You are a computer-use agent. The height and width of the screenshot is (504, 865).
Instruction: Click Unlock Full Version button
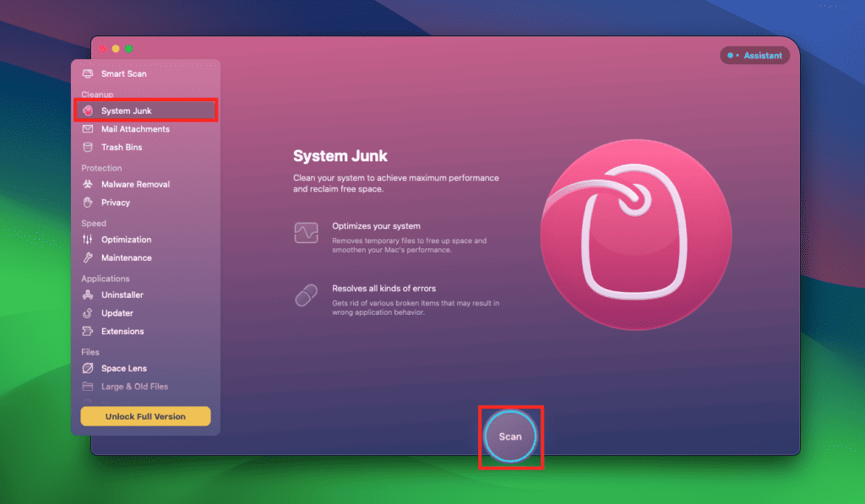tap(145, 416)
